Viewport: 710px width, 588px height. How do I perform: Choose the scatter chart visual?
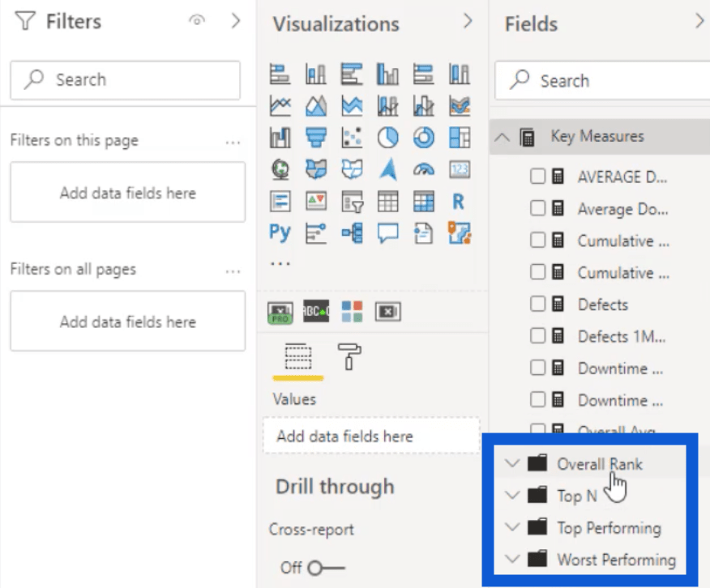tap(352, 138)
